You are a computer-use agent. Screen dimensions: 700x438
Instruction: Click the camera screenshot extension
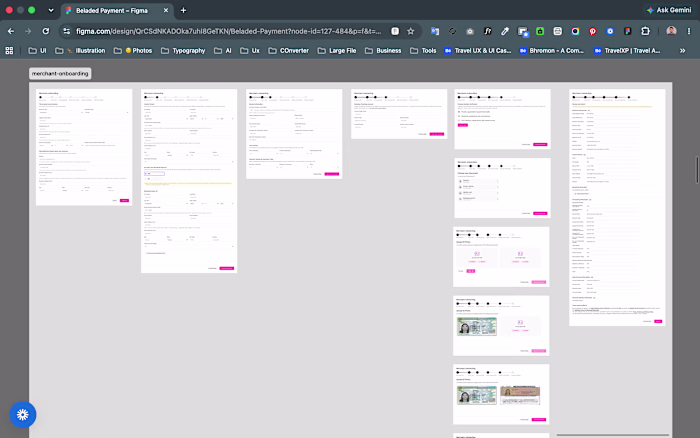tap(470, 31)
